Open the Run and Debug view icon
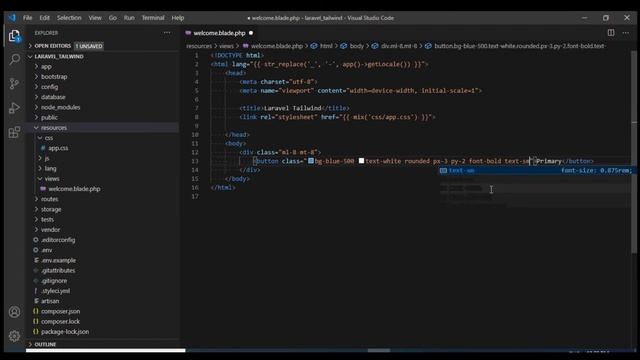Image resolution: width=640 pixels, height=360 pixels. pos(14,108)
